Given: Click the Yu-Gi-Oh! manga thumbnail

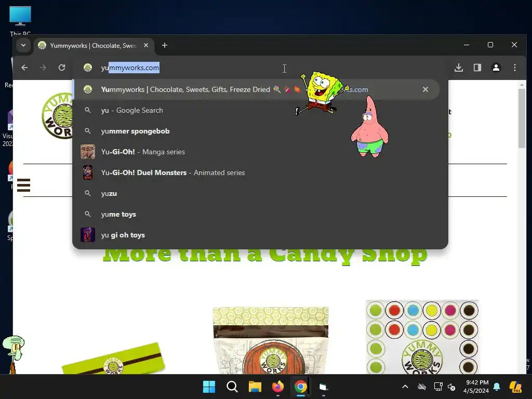Looking at the screenshot, I should pyautogui.click(x=87, y=152).
